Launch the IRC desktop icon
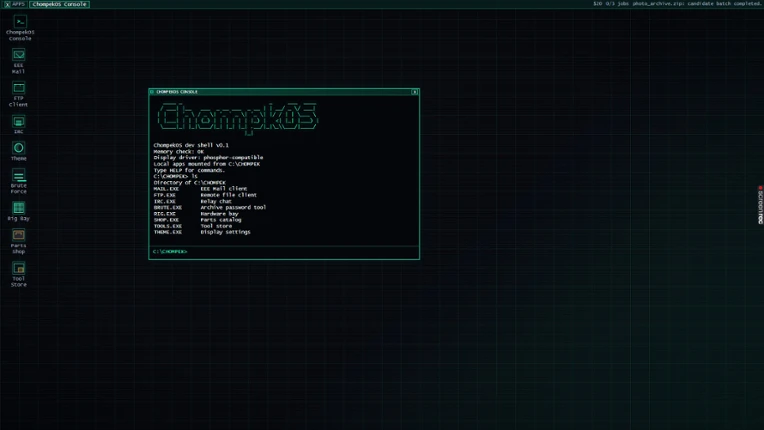This screenshot has width=764, height=430. pos(19,125)
